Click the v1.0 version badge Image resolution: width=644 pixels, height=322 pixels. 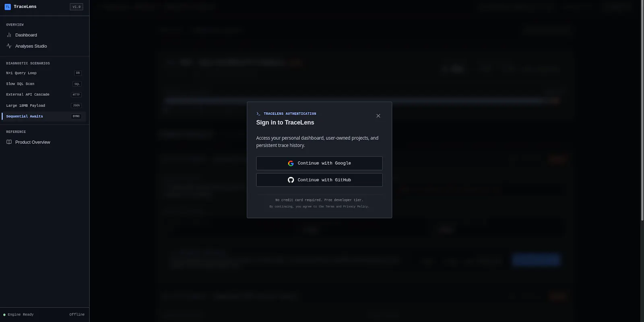pos(76,7)
